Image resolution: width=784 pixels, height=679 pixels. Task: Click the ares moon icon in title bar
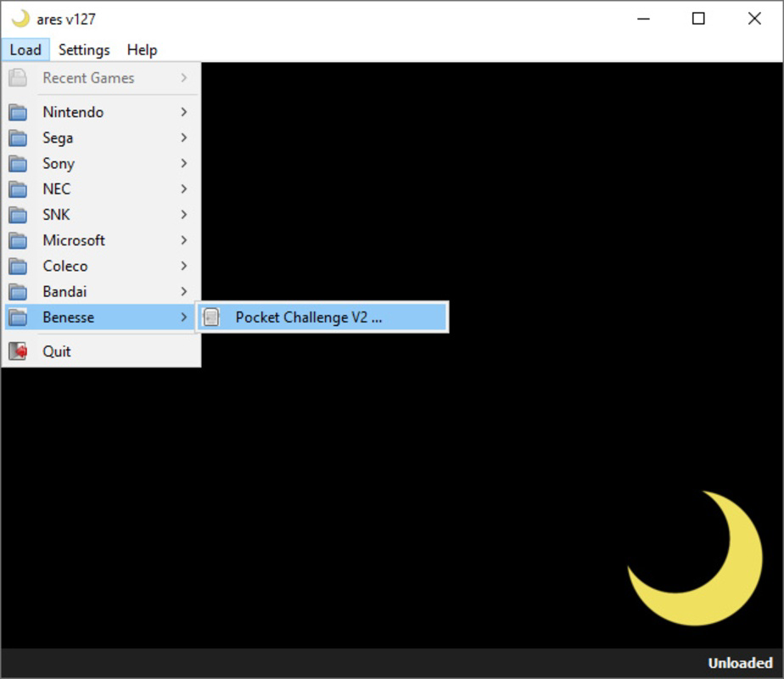20,19
